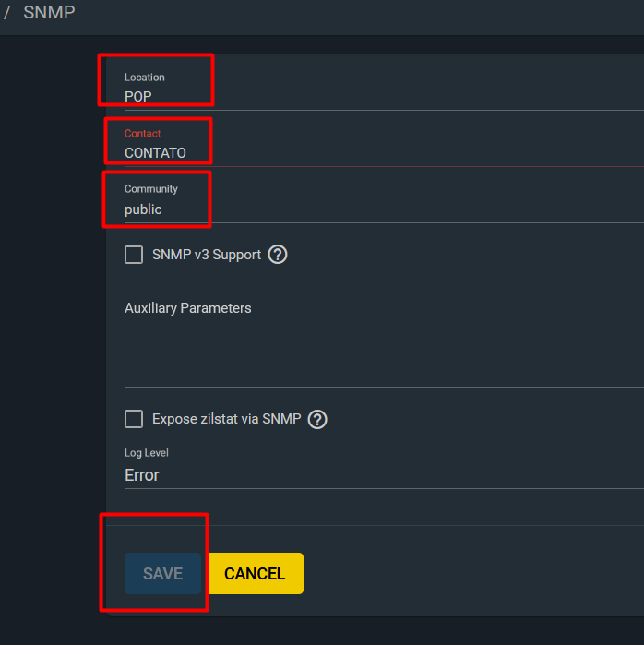Open the Log Level dropdown showing Error

click(384, 475)
